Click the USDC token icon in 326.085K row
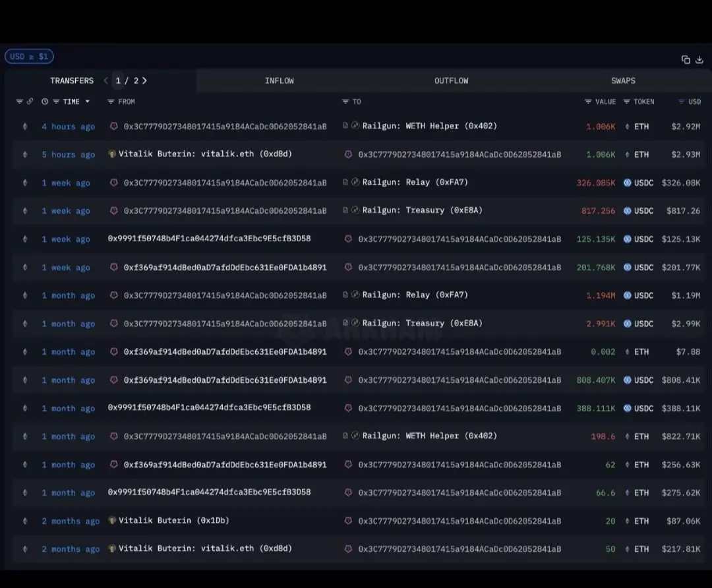Image resolution: width=712 pixels, height=588 pixels. (627, 183)
